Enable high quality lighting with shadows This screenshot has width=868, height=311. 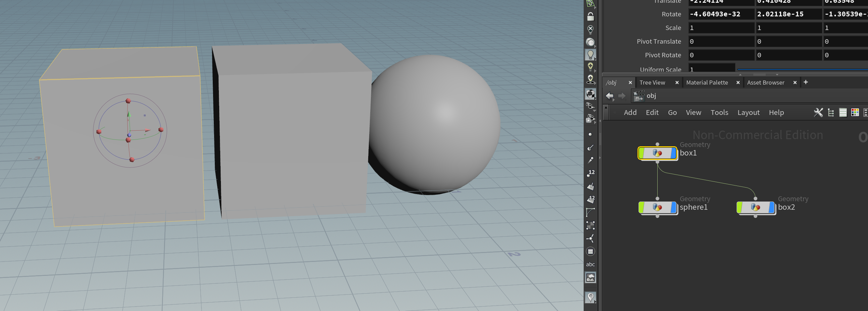pyautogui.click(x=590, y=79)
